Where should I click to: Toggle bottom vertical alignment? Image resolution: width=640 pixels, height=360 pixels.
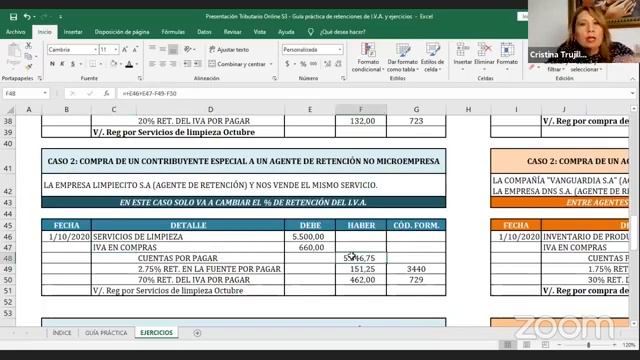tap(173, 49)
